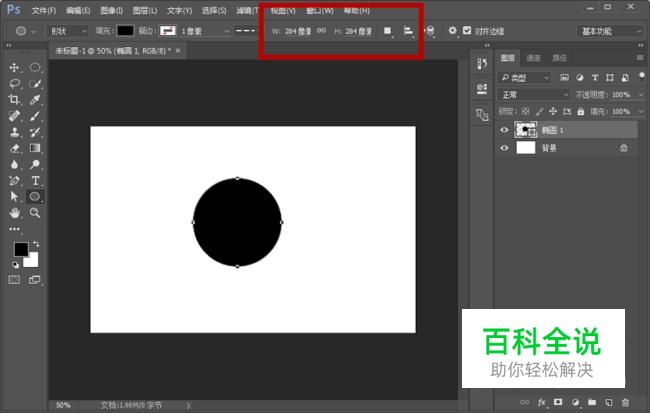Select the Dodge tool
Screen dimensions: 650x413
(x=35, y=165)
